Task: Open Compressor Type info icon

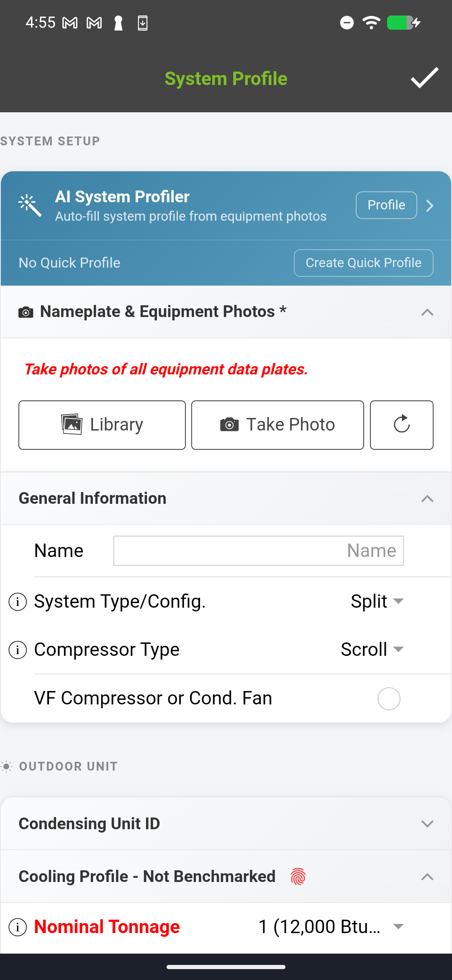Action: pyautogui.click(x=18, y=650)
